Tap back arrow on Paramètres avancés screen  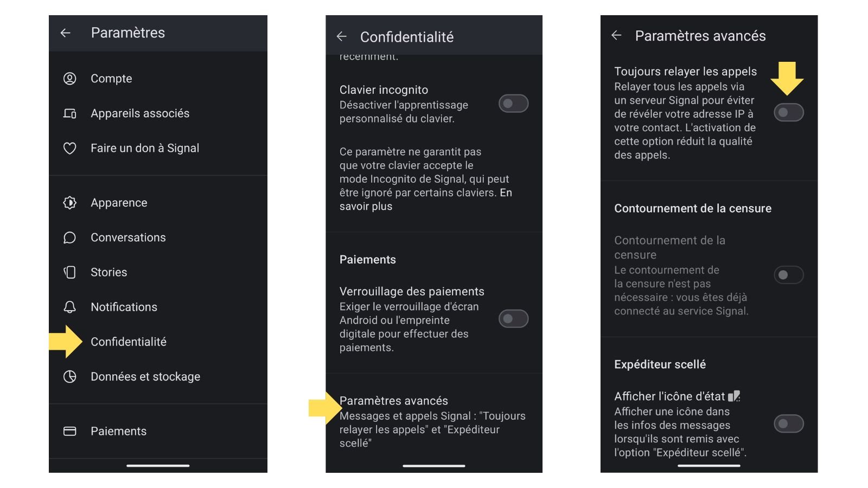(x=617, y=36)
